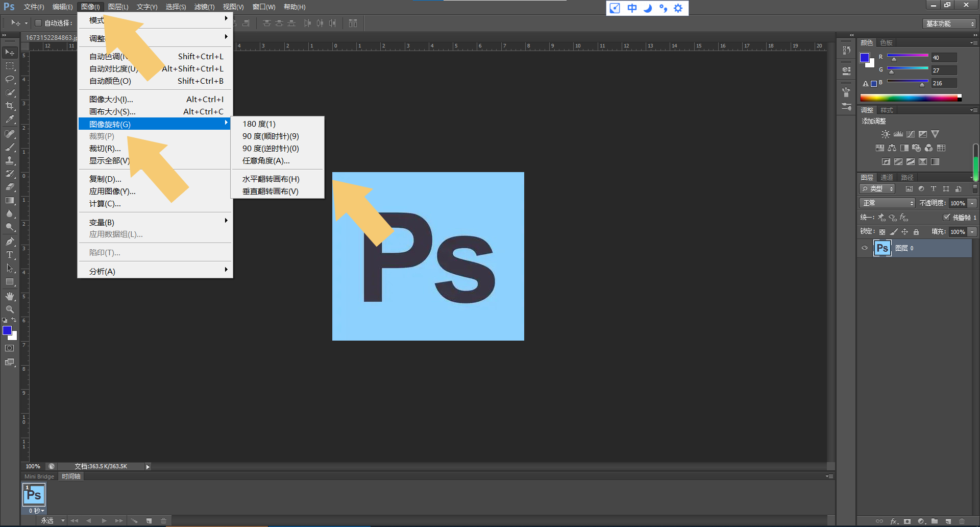Screen dimensions: 980x527
Task: Open the Mini Bridge tab
Action: (39, 476)
